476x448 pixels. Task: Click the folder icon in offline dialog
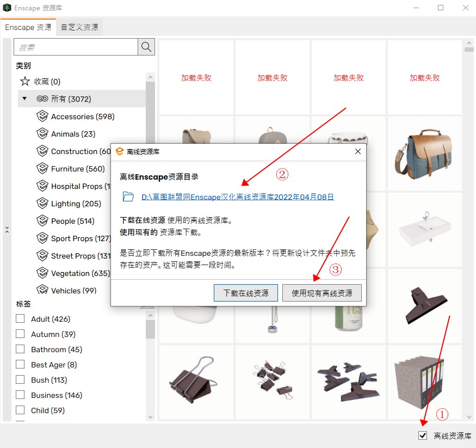[x=128, y=197]
